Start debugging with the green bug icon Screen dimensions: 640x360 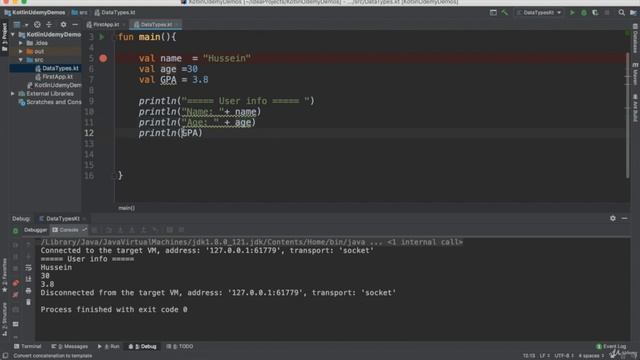point(584,13)
